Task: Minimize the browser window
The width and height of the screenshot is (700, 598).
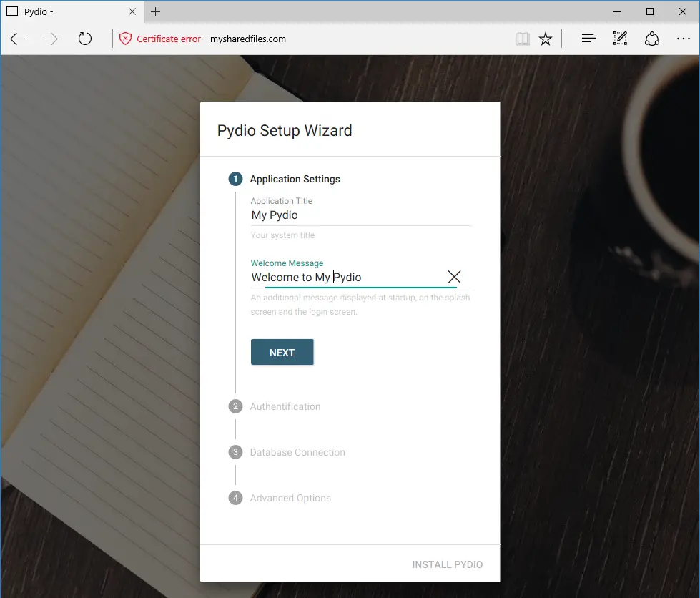Action: tap(617, 11)
